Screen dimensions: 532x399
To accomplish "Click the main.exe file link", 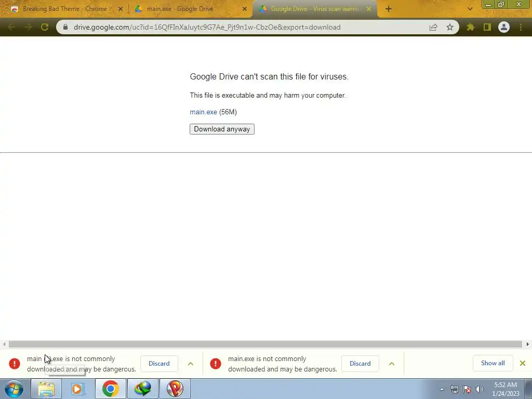I will 203,112.
